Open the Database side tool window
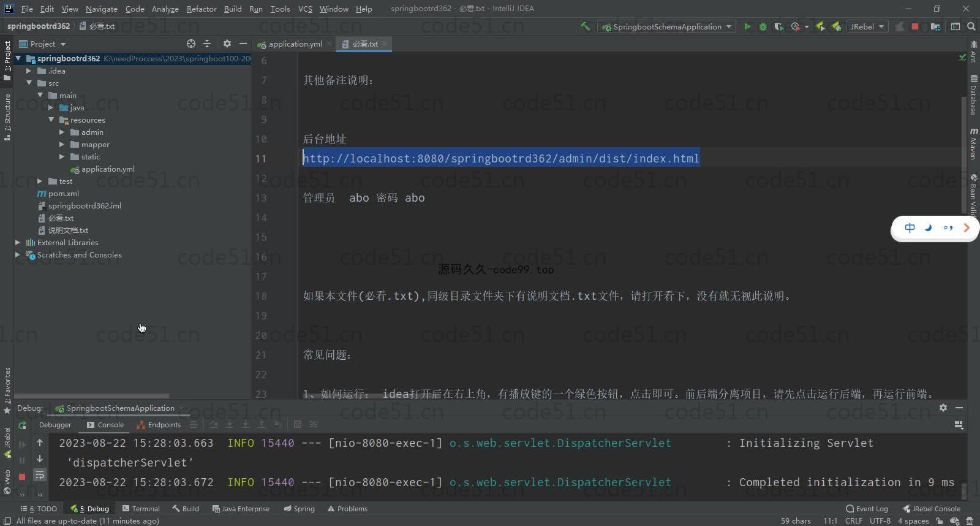980x526 pixels. (x=973, y=95)
